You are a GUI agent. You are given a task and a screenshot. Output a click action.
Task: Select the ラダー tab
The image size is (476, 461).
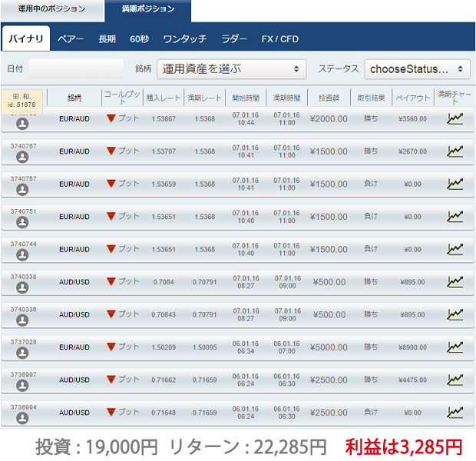[x=234, y=39]
